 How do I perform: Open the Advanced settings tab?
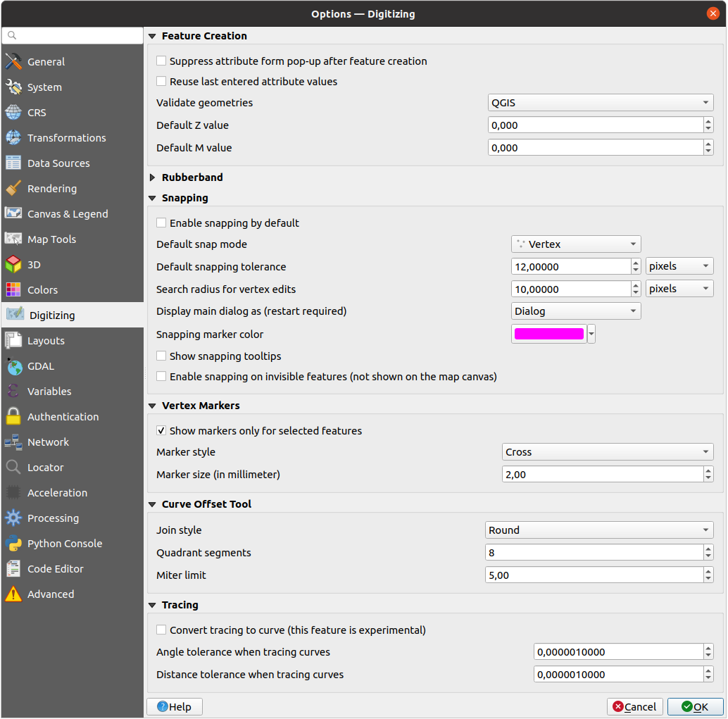[51, 594]
